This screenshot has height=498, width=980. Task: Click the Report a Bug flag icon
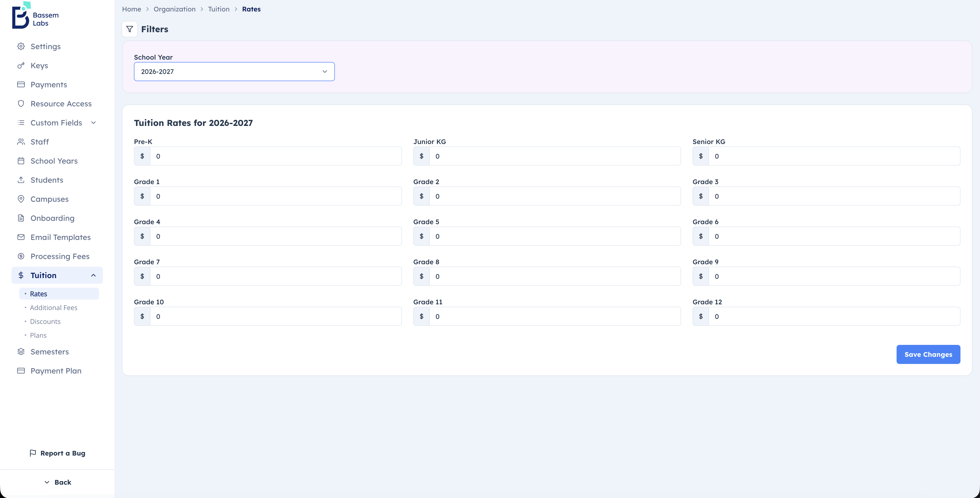[x=33, y=453]
